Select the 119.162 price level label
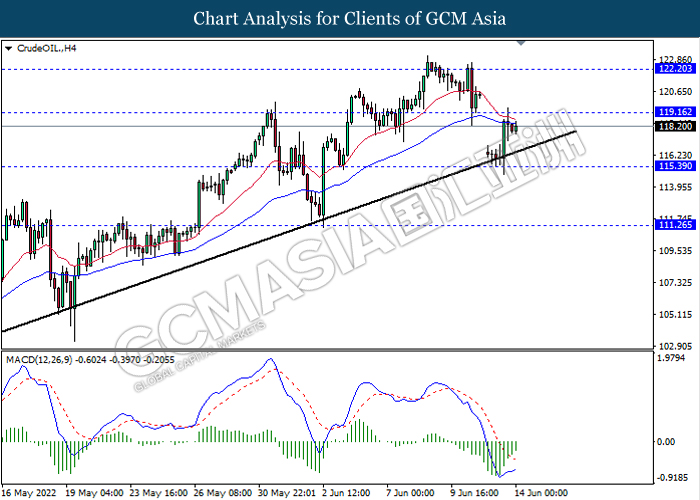 click(x=675, y=112)
